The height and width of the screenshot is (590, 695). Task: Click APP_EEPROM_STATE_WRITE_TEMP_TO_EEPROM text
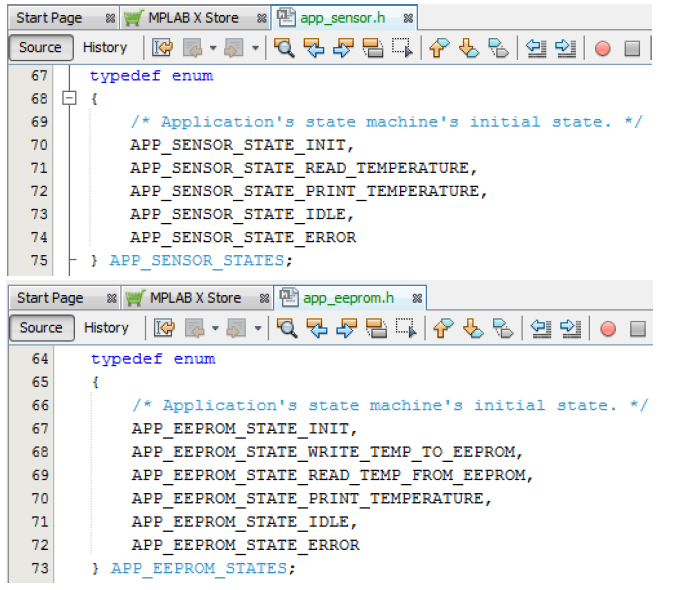pos(325,452)
